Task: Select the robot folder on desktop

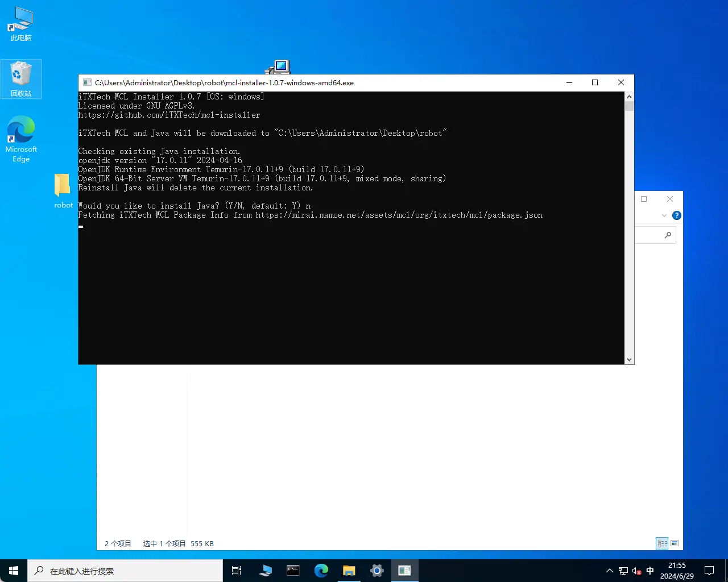Action: pos(63,191)
